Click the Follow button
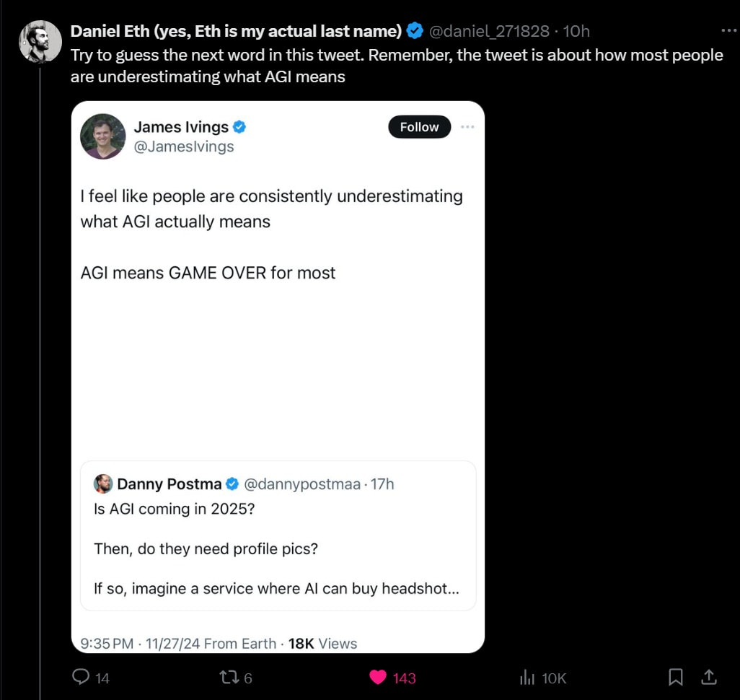This screenshot has height=700, width=740. pyautogui.click(x=419, y=126)
